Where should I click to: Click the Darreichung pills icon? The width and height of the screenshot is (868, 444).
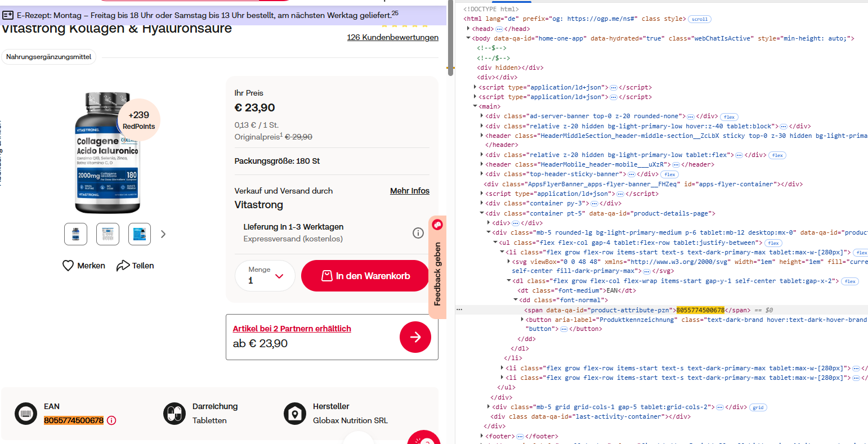pyautogui.click(x=174, y=414)
